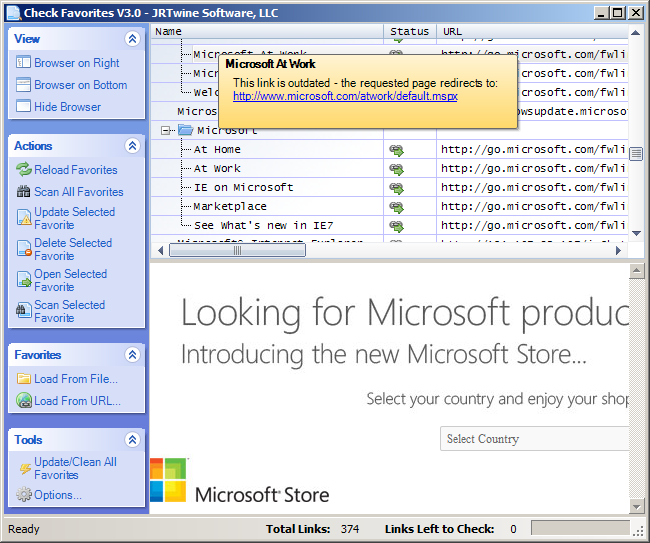Click Scan Selected Favorite text link

click(70, 311)
